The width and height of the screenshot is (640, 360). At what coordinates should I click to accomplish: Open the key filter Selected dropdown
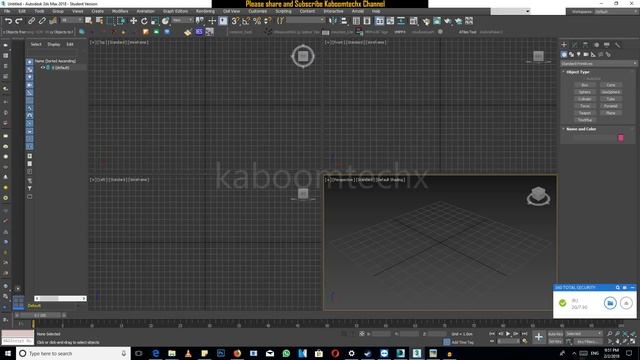(584, 334)
